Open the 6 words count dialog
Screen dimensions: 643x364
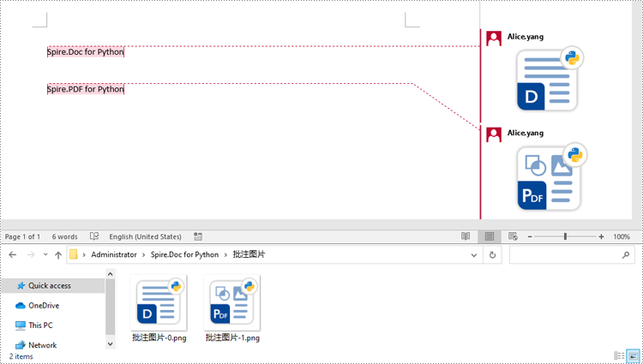pos(65,236)
